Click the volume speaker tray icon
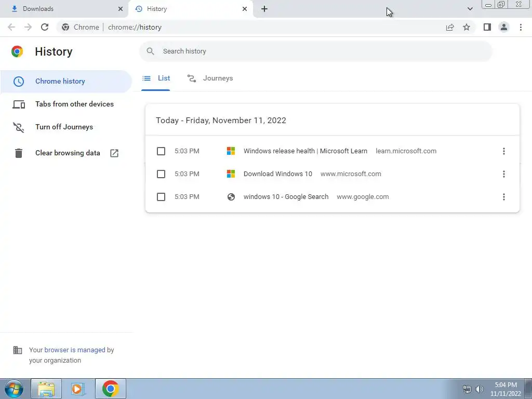 pos(480,389)
